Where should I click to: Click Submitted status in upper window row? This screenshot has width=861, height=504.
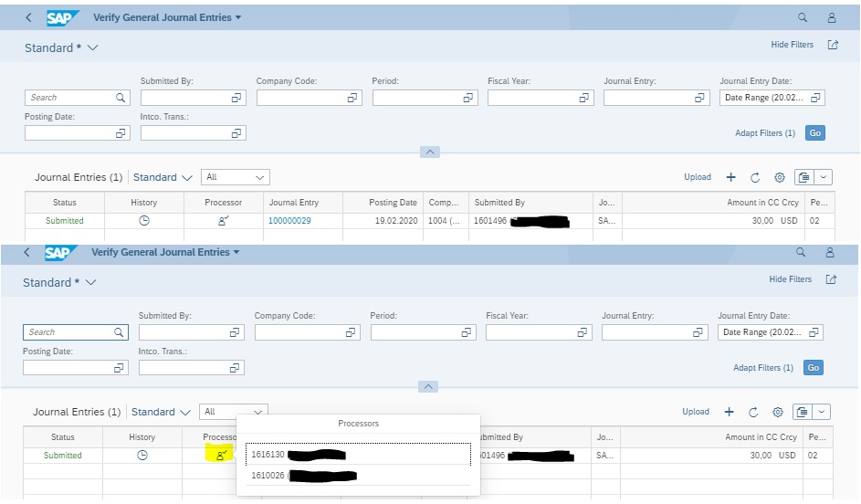pos(64,220)
